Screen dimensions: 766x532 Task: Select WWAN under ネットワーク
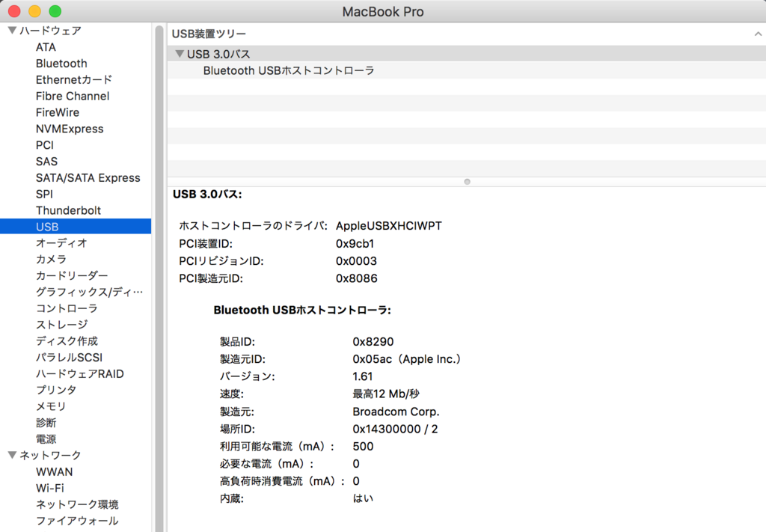[x=54, y=472]
